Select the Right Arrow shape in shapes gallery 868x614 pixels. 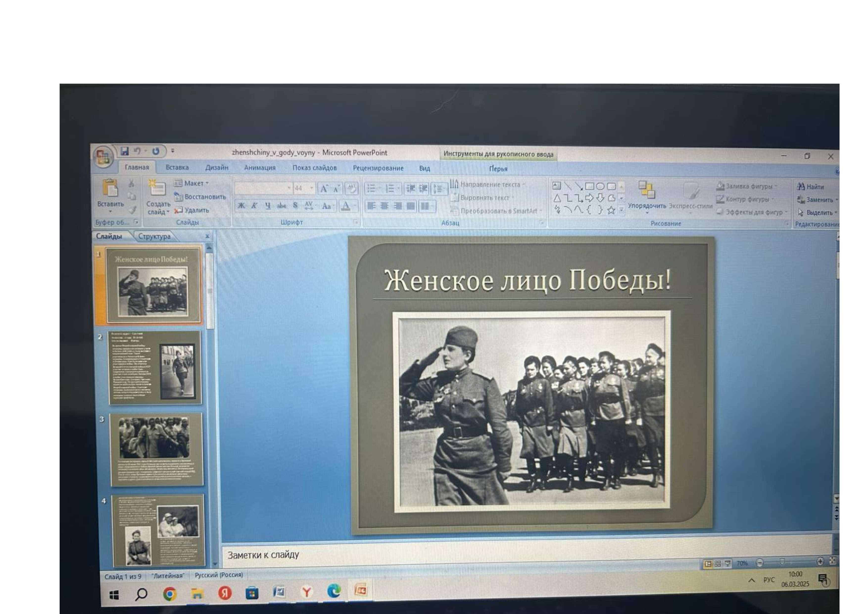point(589,198)
